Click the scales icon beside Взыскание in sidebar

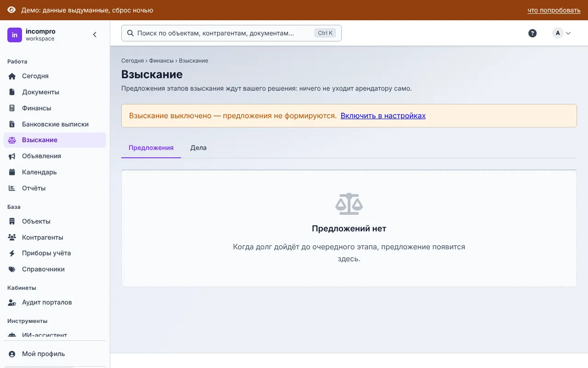coord(12,140)
